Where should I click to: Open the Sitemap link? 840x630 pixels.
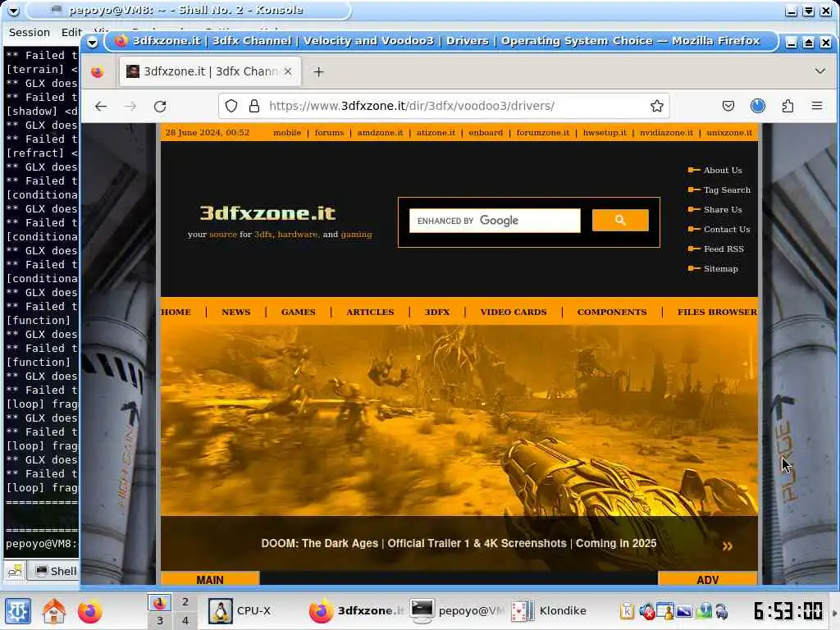tap(720, 269)
